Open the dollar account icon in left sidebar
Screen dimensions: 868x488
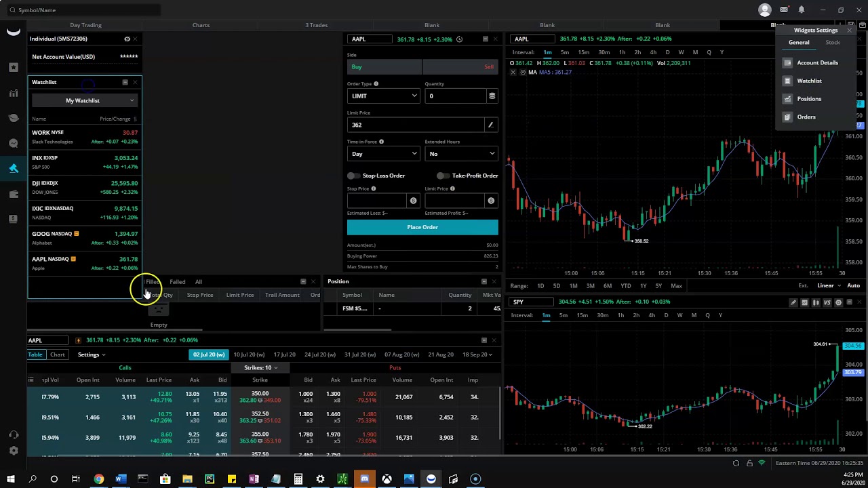point(14,219)
